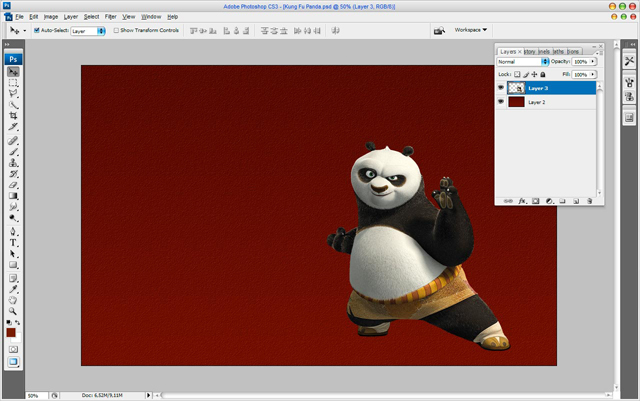The width and height of the screenshot is (640, 401).
Task: Toggle Lock position
Action: pos(534,74)
